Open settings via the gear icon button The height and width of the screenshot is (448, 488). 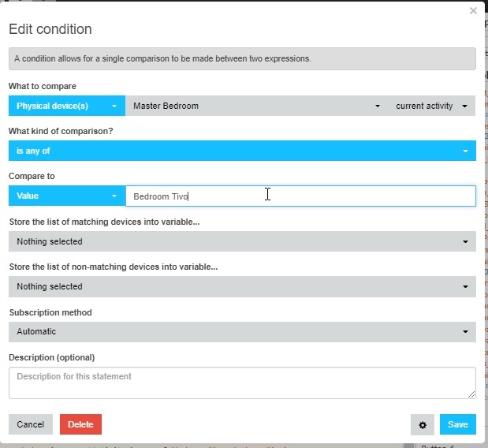[423, 424]
